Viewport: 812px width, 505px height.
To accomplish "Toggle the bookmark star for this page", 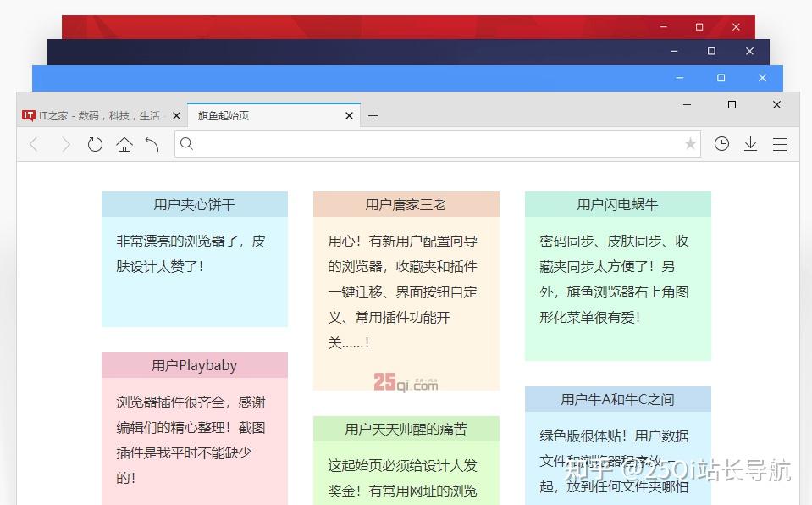I will (690, 144).
